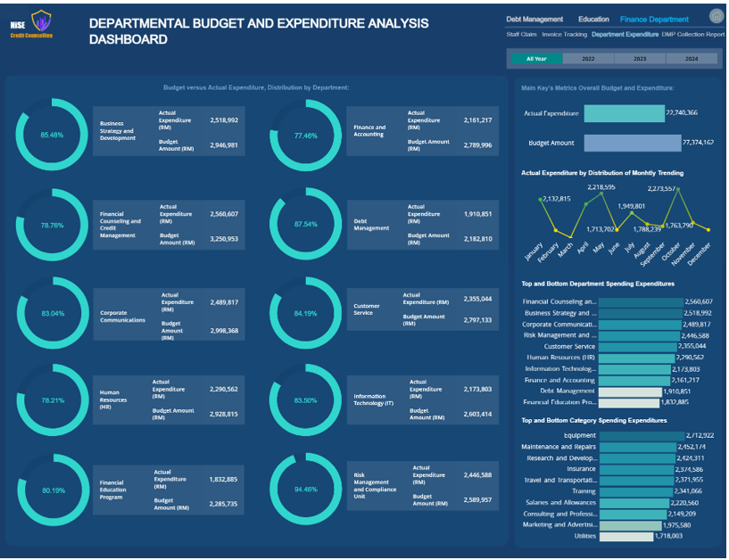The image size is (729, 560).
Task: Click the Corporate Communications 83.04% donut
Action: [52, 313]
